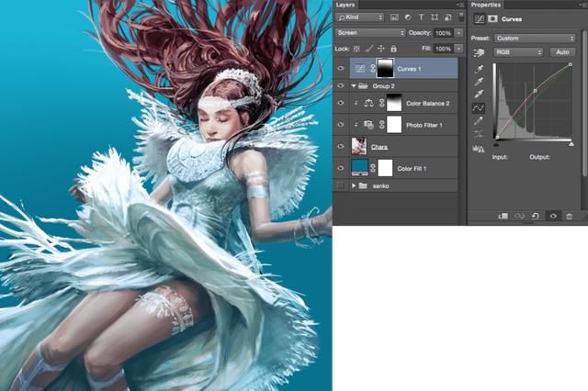Screen dimensions: 588x391
Task: Click the Masks icon in Properties panel
Action: [492, 18]
